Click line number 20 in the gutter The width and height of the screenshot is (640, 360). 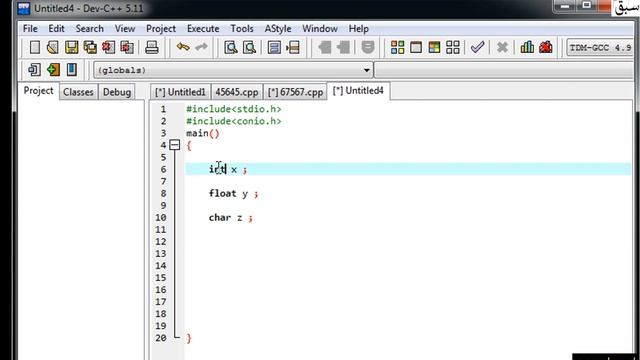pyautogui.click(x=161, y=338)
